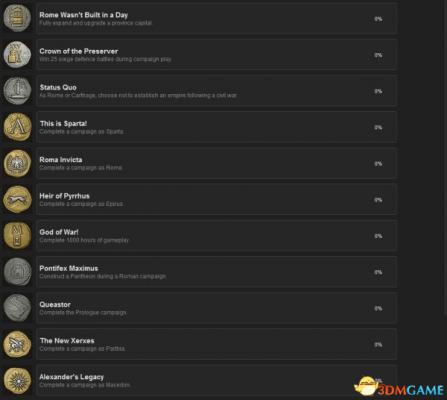Select the Crown of the Preserver achievement title

(x=79, y=51)
